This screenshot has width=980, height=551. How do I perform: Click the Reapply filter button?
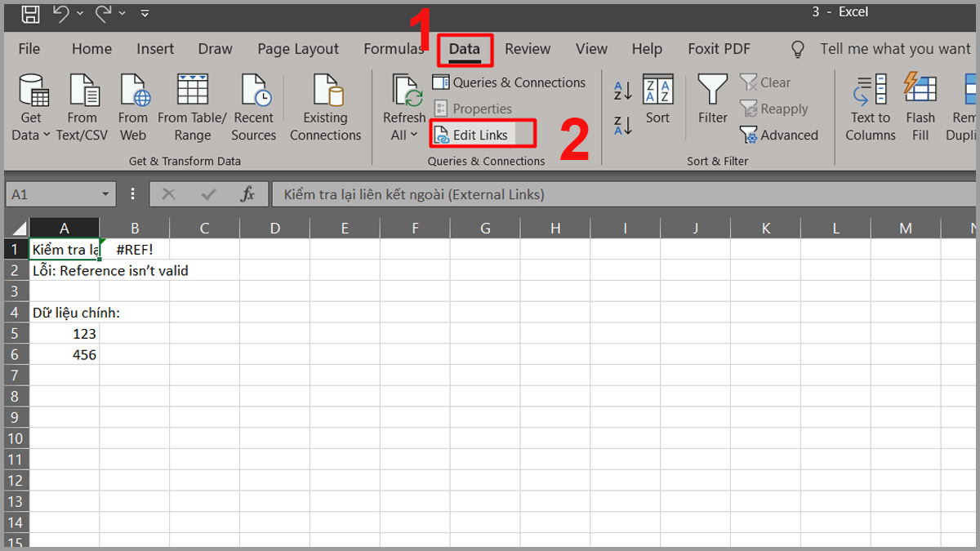click(774, 109)
